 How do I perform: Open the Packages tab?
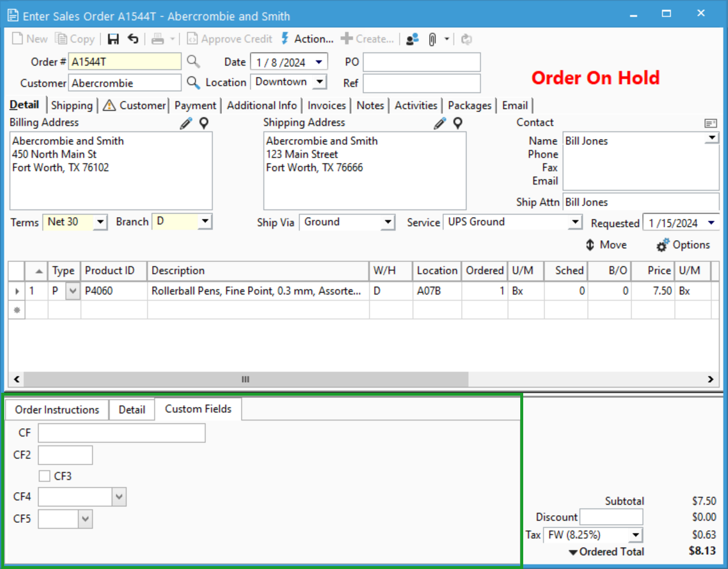point(470,105)
